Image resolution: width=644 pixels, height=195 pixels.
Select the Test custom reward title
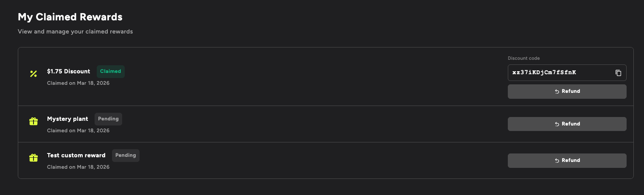tap(76, 155)
